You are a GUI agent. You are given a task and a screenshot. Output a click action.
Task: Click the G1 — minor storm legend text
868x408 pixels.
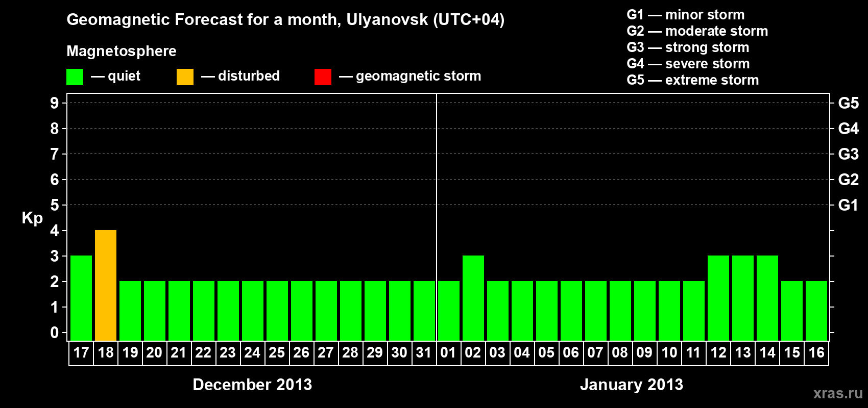(x=686, y=15)
